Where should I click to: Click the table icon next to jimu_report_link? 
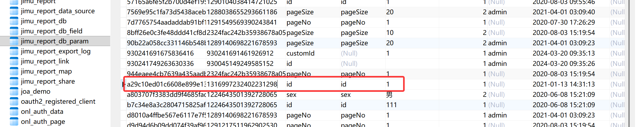[x=14, y=61]
